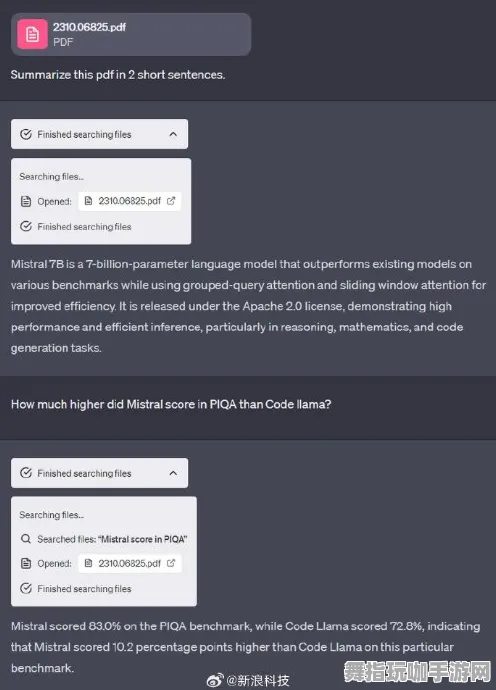Collapse the second Finished searching files chevron
This screenshot has width=496, height=690.
pos(173,473)
